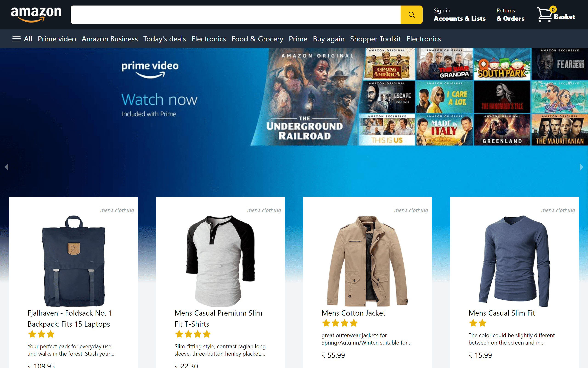The height and width of the screenshot is (368, 588).
Task: Click the blue slim fit shirt image
Action: [x=514, y=261]
